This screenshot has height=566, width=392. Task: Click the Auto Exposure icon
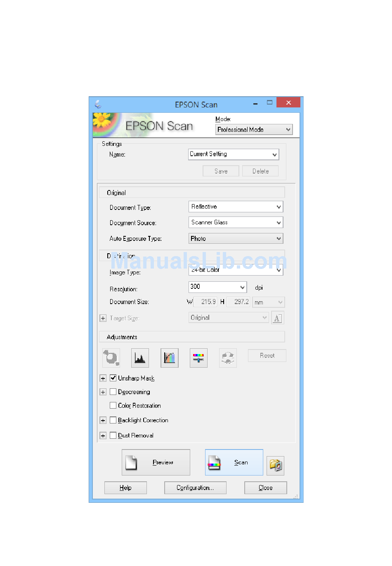[x=111, y=358]
